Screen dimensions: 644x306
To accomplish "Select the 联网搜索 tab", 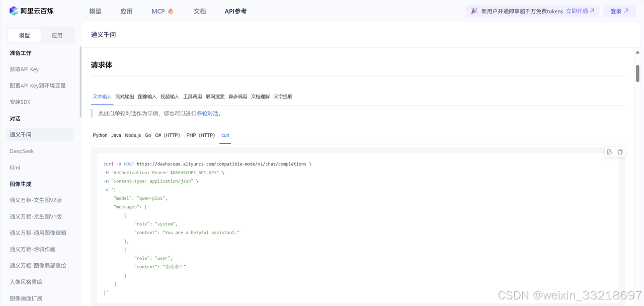I will tap(215, 97).
